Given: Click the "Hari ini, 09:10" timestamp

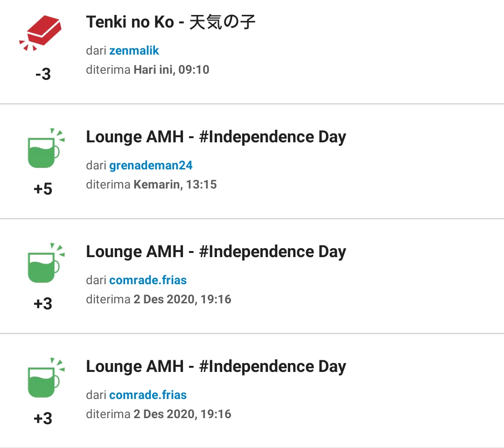Looking at the screenshot, I should tap(171, 70).
